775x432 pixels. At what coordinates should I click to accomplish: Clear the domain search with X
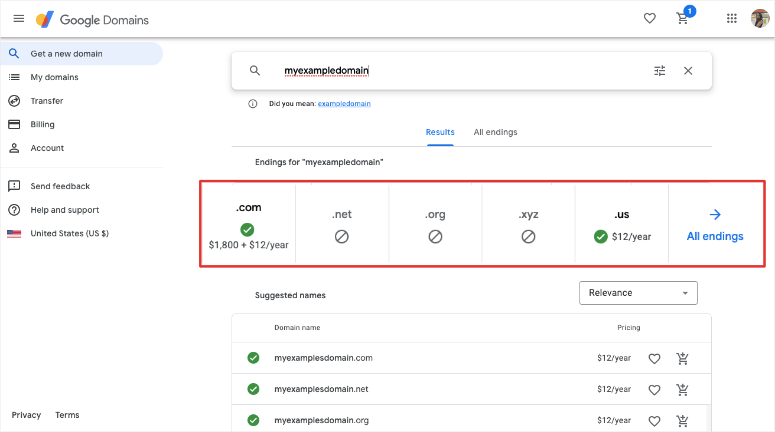[x=688, y=71]
